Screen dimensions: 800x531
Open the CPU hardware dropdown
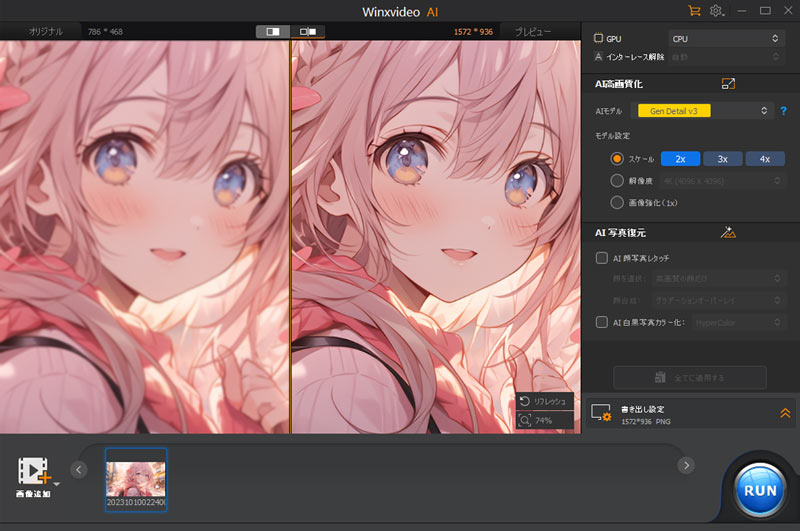click(x=725, y=38)
